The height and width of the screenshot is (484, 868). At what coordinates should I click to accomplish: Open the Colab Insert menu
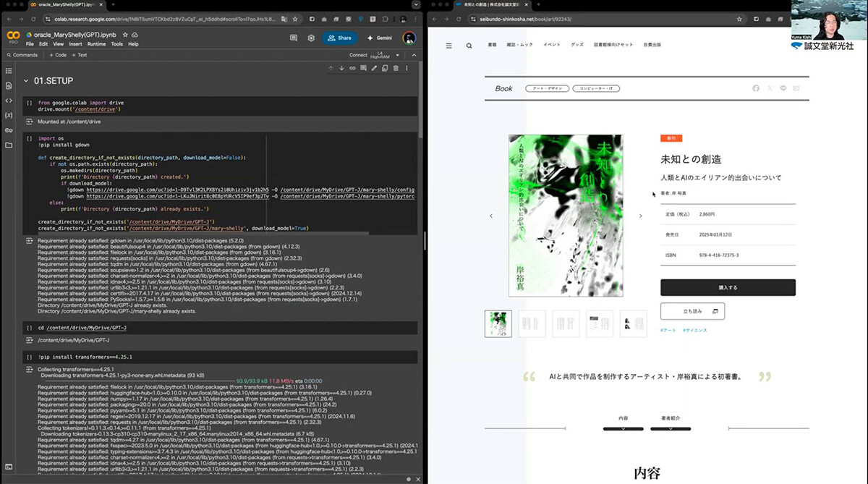(75, 44)
